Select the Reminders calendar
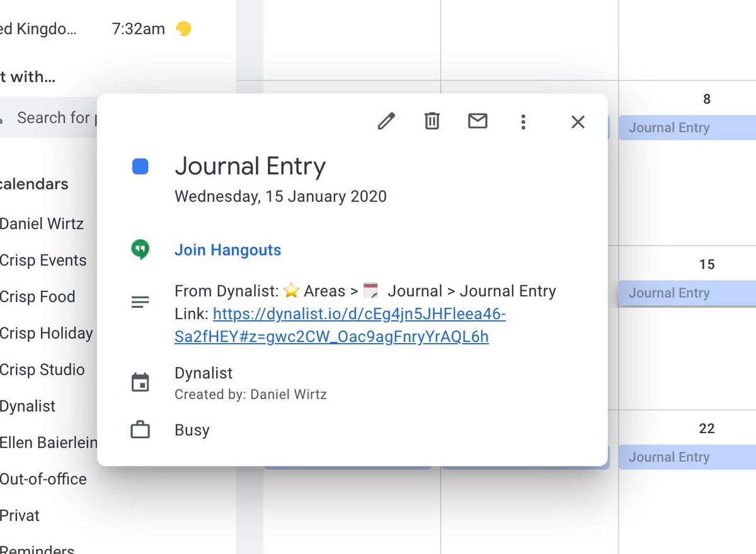 [37, 550]
